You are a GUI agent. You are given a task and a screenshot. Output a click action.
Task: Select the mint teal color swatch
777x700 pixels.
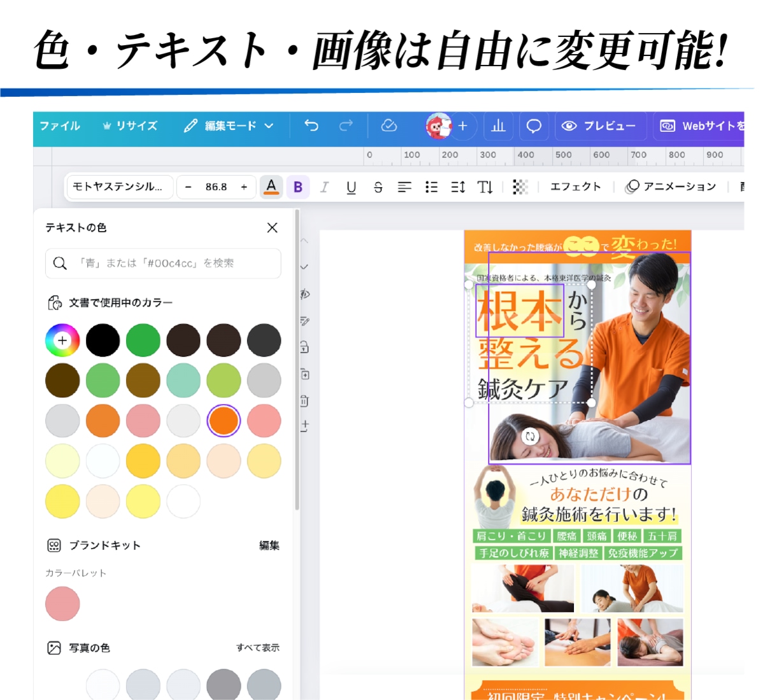coord(183,380)
